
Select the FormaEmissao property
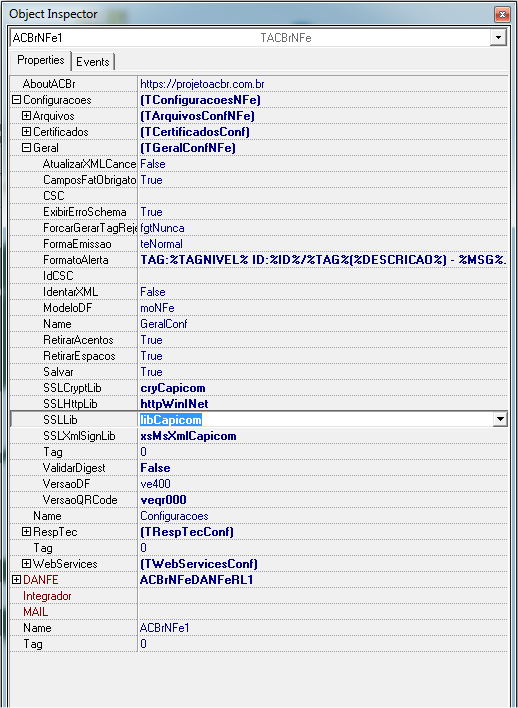coord(77,244)
